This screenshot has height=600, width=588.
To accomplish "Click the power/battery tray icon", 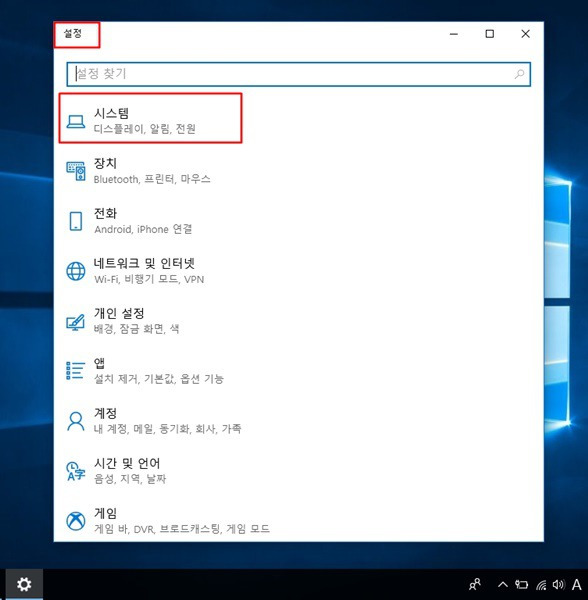I will 521,584.
